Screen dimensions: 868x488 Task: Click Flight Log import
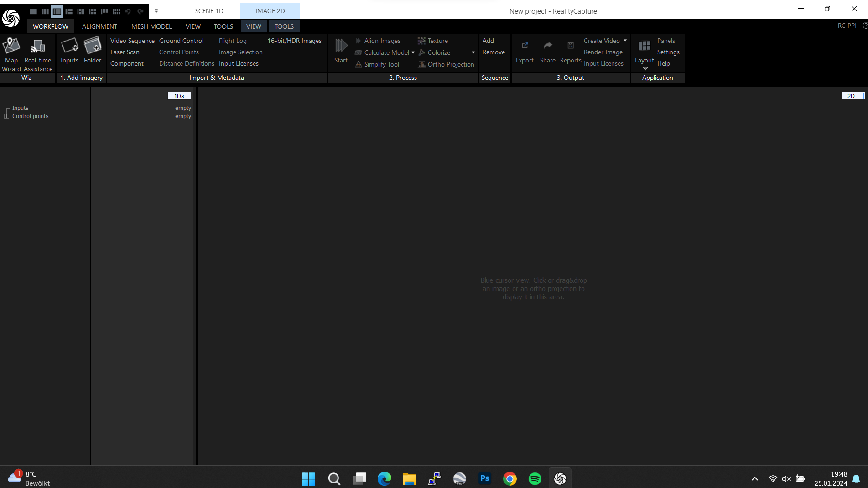coord(233,41)
